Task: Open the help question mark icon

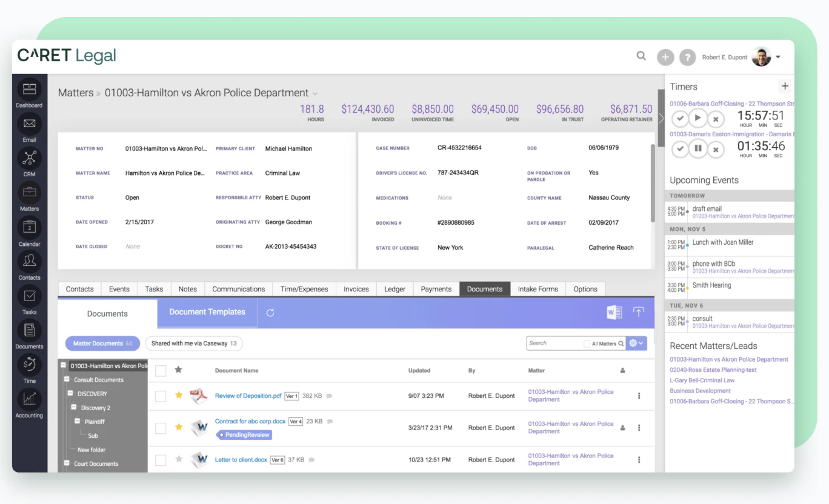Action: (687, 58)
